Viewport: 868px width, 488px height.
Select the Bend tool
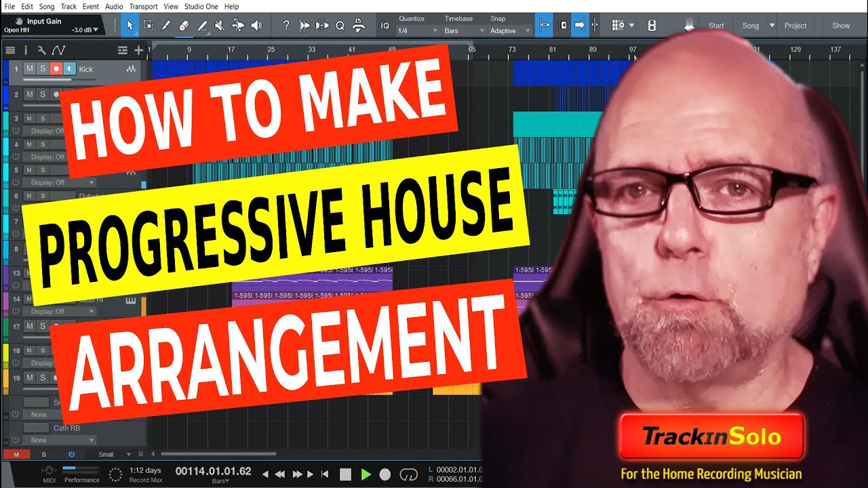coord(238,26)
